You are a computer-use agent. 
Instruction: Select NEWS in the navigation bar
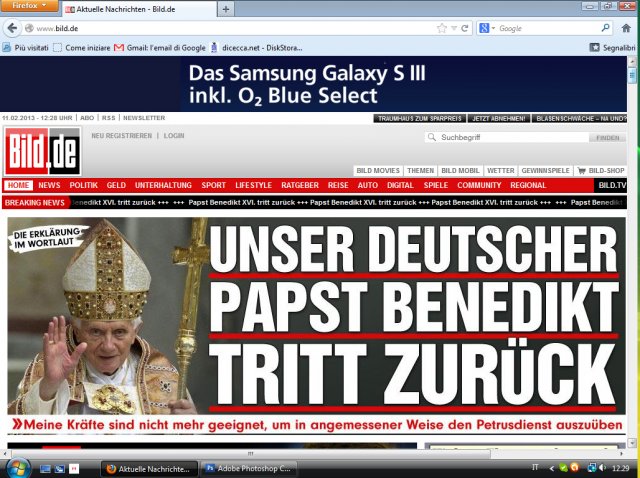point(49,185)
